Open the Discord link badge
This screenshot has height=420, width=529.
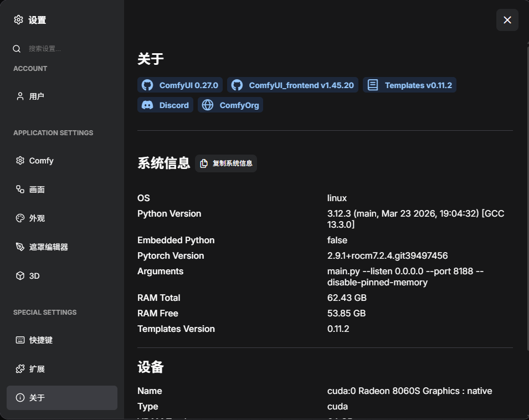[165, 105]
